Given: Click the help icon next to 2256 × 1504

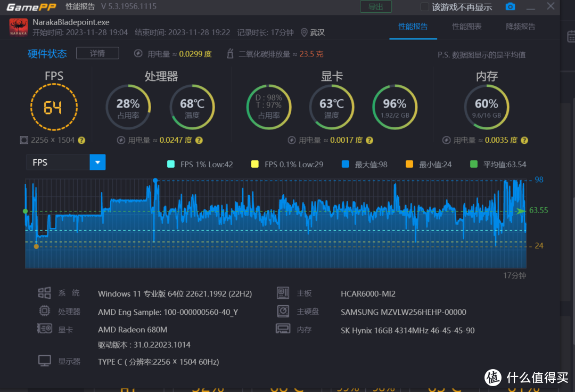Looking at the screenshot, I should pos(81,140).
